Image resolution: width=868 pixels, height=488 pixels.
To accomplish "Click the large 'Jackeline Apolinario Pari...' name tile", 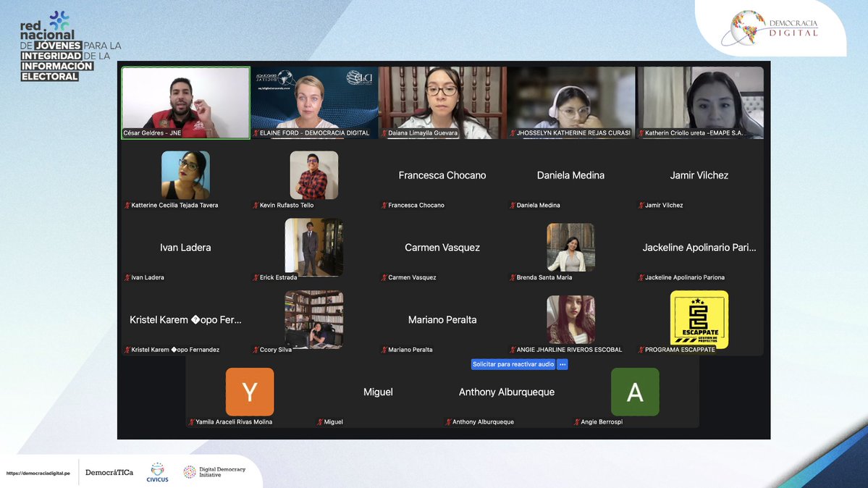I will point(699,248).
